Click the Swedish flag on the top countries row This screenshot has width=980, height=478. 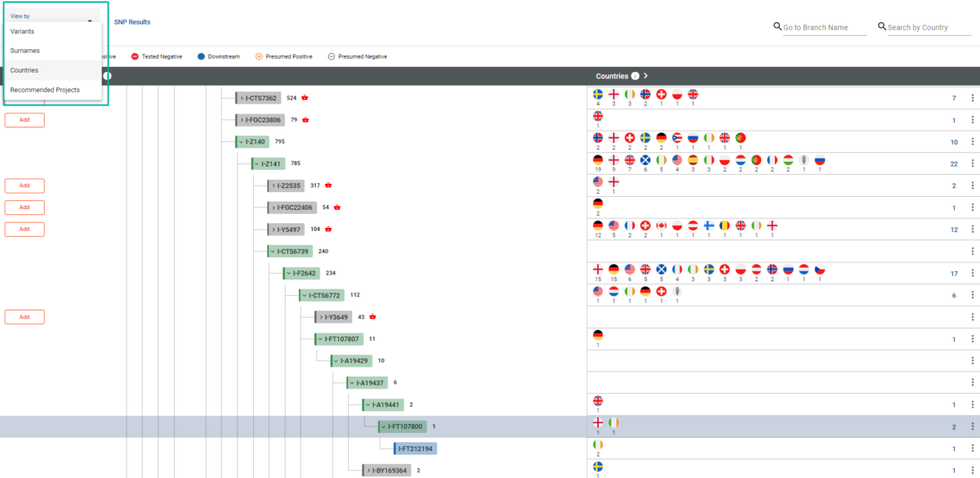598,94
